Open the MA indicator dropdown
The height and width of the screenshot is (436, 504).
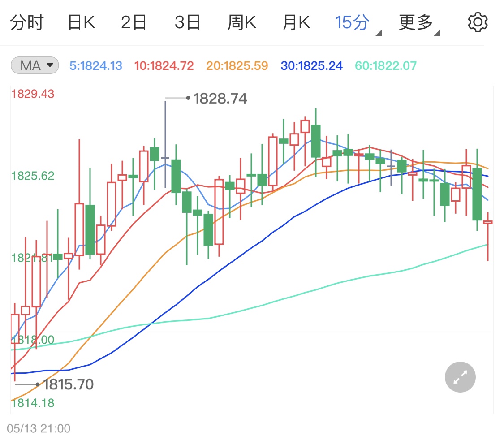tap(34, 65)
